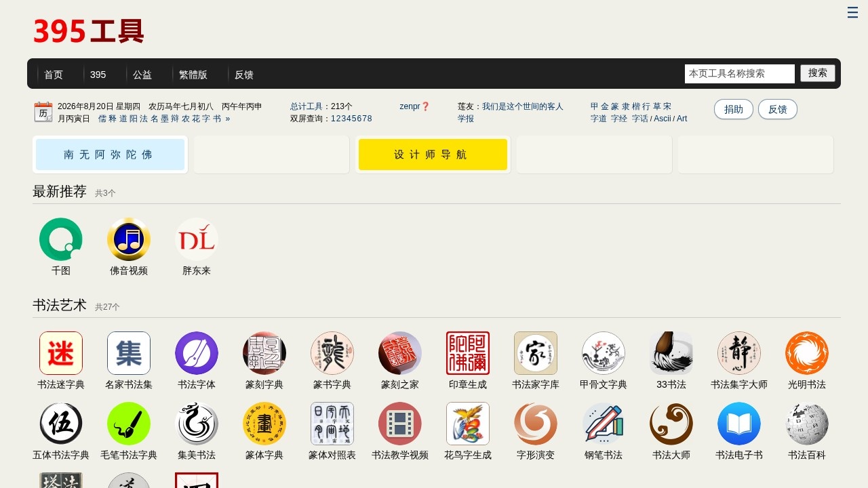Open the orange swirl 字形演变 icon
This screenshot has height=488, width=868.
(x=536, y=424)
